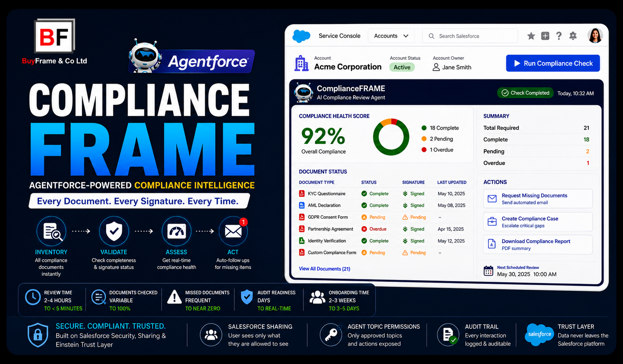Sort by the Document Type column header
Screen dimensions: 623x364
(316, 183)
